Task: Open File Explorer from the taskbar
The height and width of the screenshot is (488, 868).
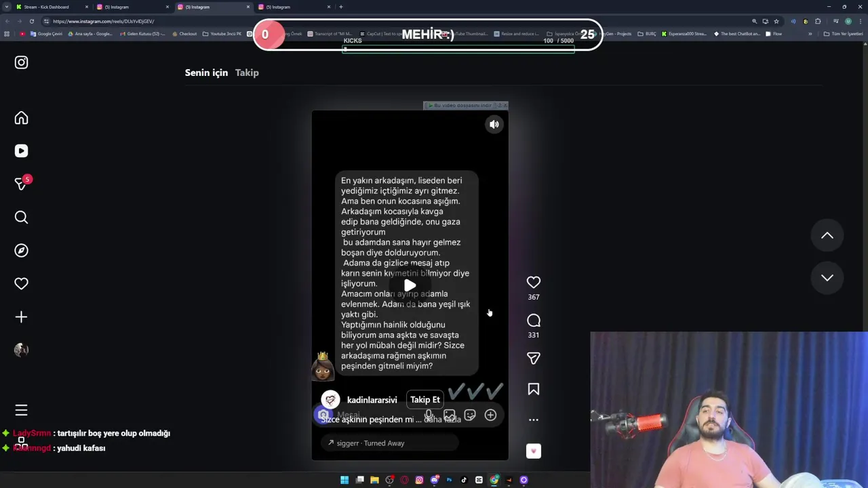Action: [374, 480]
